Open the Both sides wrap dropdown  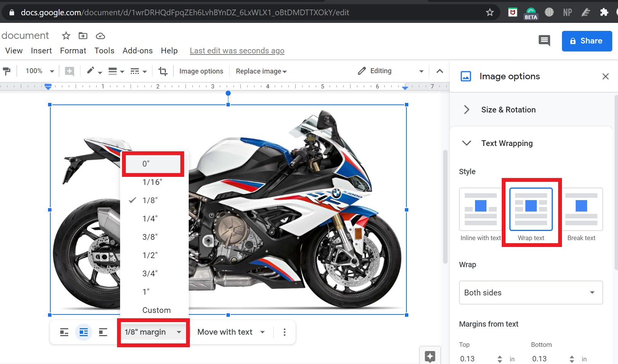coord(530,293)
